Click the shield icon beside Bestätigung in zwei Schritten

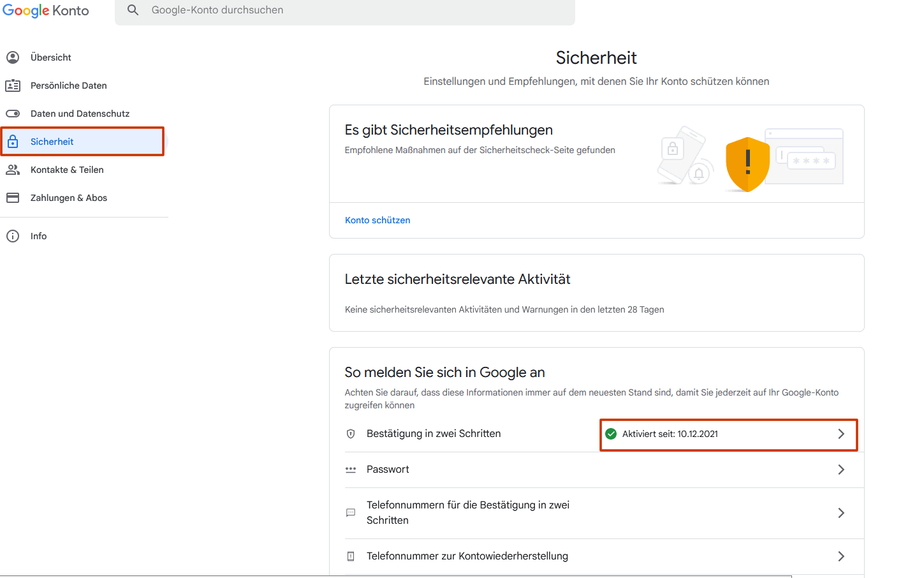point(351,434)
